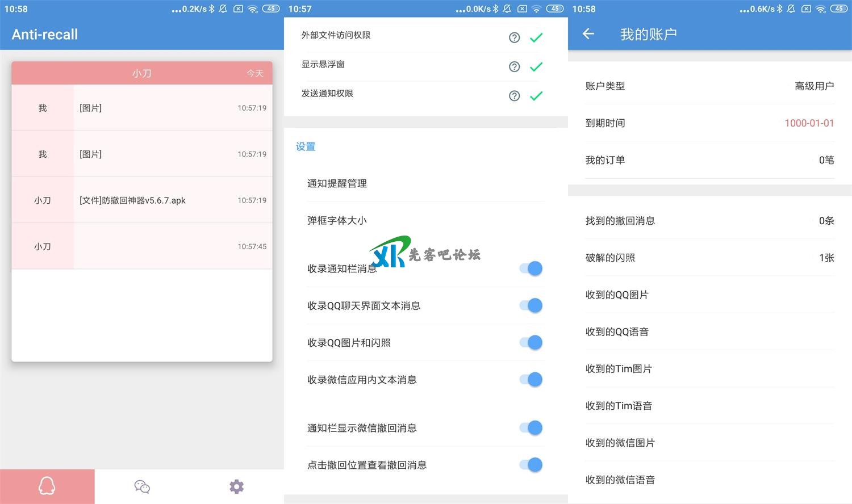Tap help icon beside 发送通知权限
The image size is (852, 504).
(x=514, y=96)
